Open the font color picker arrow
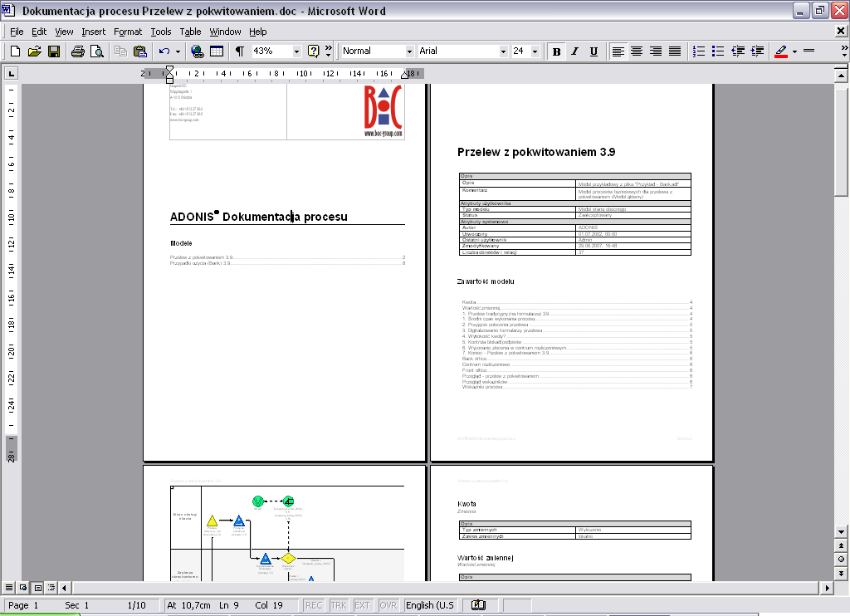The width and height of the screenshot is (850, 616). (x=794, y=51)
